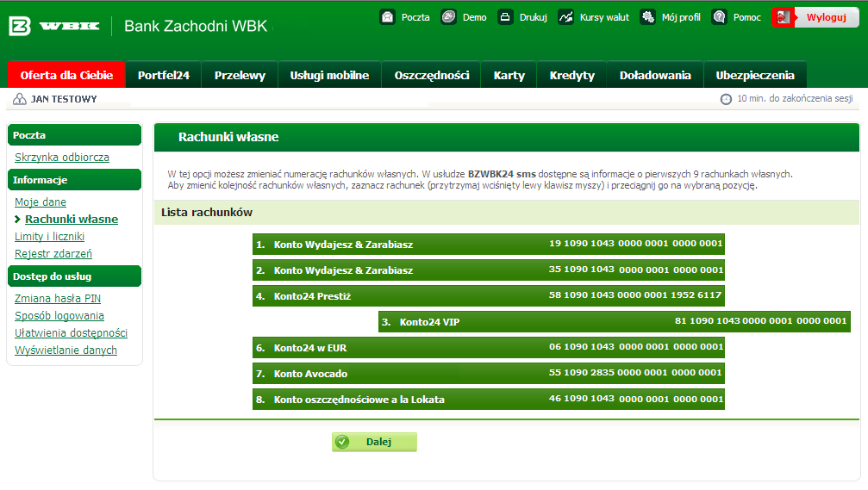Open Ułatwienia dostępności link
The height and width of the screenshot is (490, 868).
coord(71,332)
